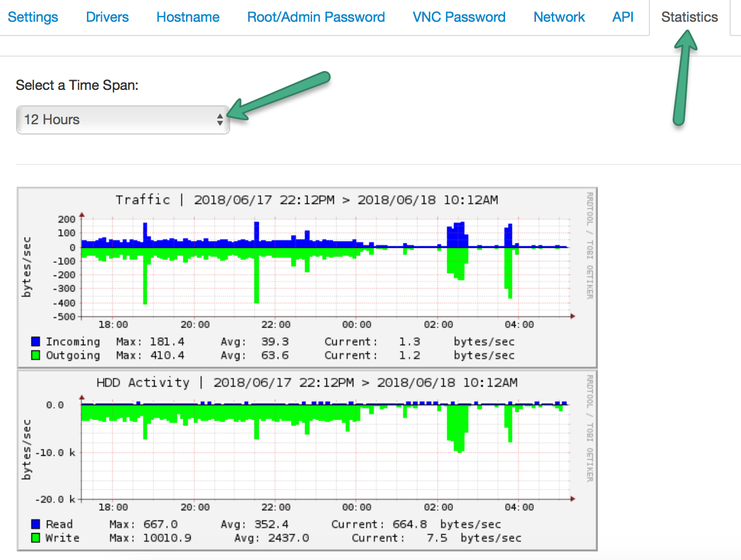Switch to the Drivers tab
The height and width of the screenshot is (560, 741).
(x=107, y=17)
